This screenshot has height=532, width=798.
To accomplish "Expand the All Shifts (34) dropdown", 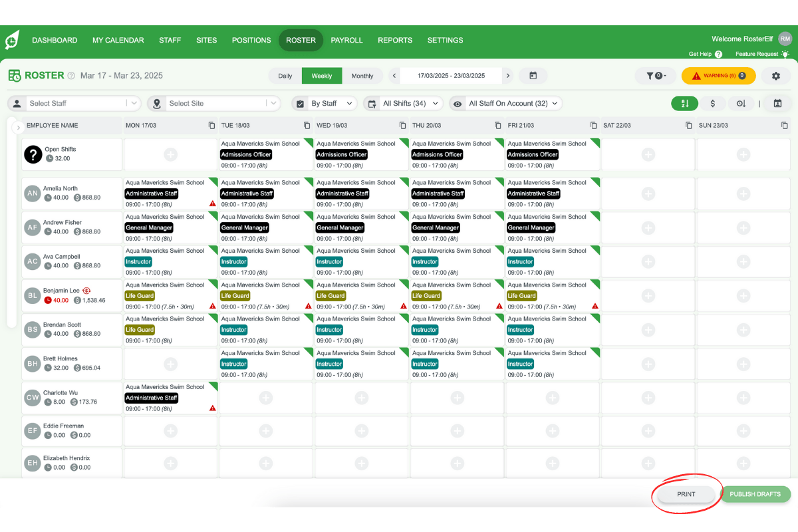I will tap(403, 103).
